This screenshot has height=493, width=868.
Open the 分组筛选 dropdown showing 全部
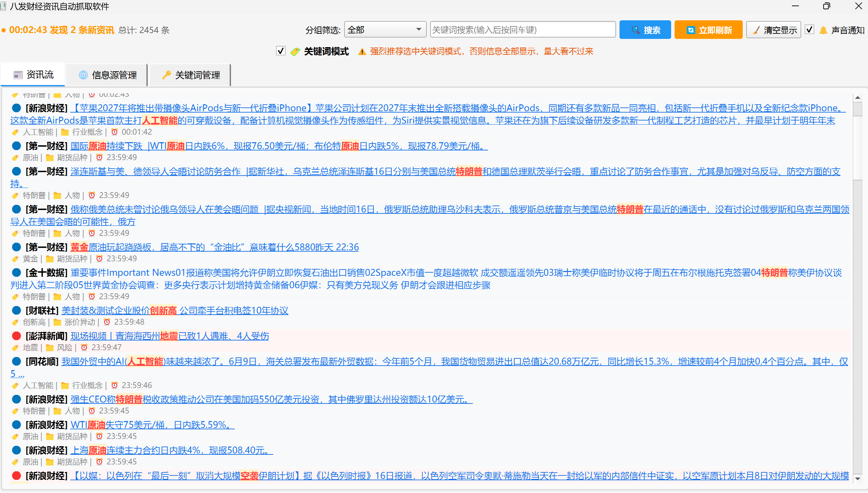coord(385,30)
